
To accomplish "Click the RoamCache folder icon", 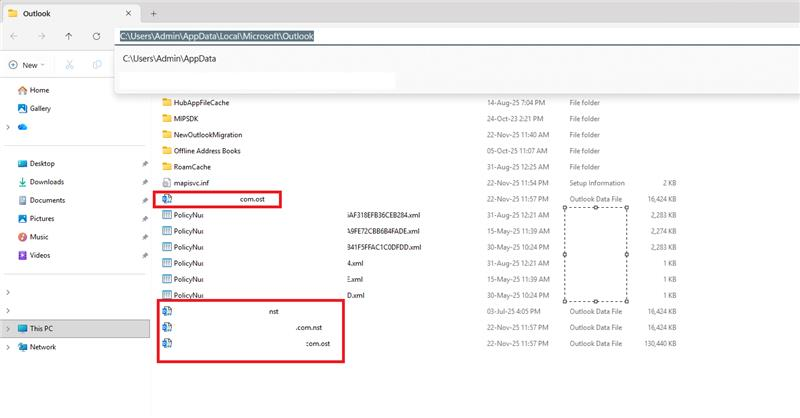I will (x=166, y=167).
